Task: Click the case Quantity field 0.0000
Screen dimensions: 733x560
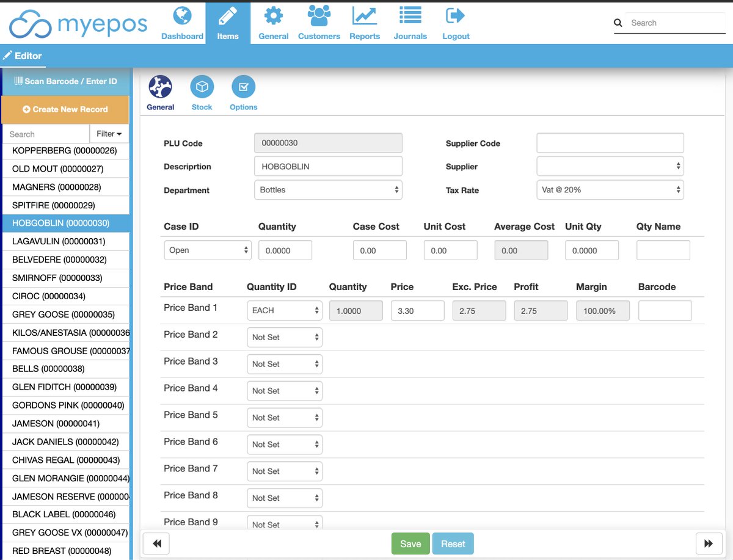Action: 285,250
